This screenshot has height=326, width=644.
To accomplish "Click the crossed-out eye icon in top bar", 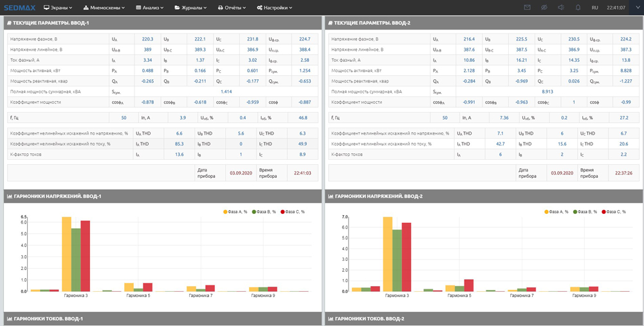I will click(544, 8).
